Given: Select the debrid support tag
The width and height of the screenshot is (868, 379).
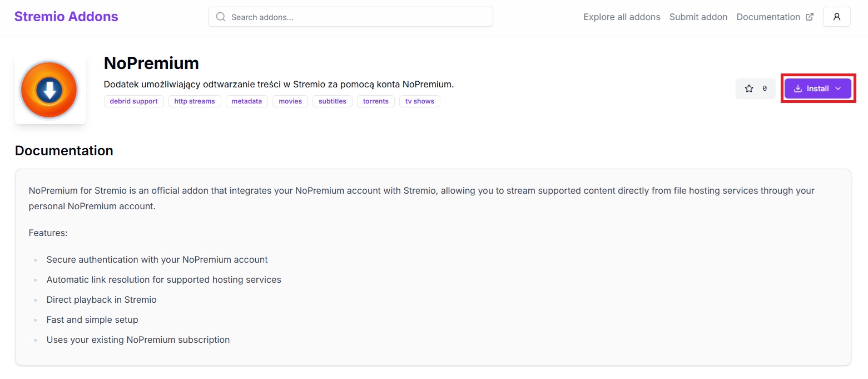Looking at the screenshot, I should coord(134,101).
